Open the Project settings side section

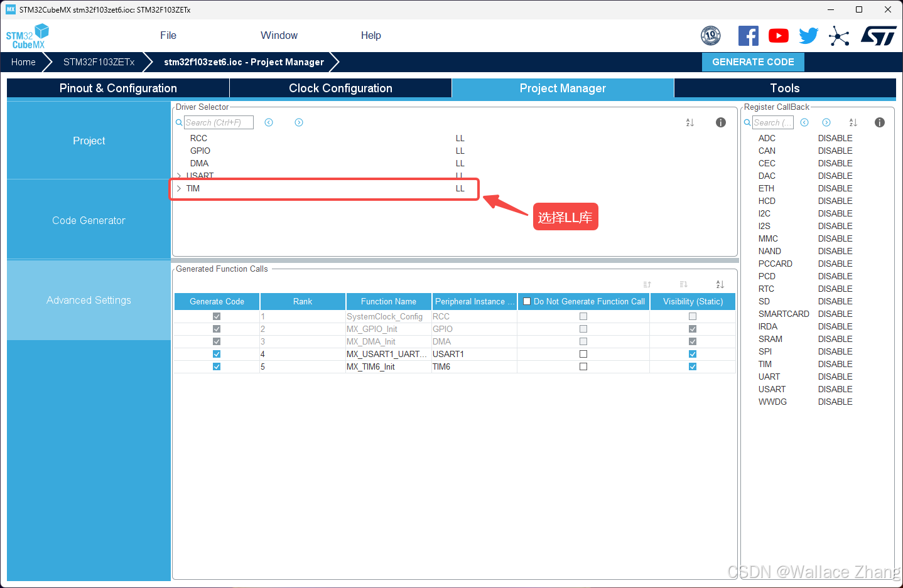(89, 141)
